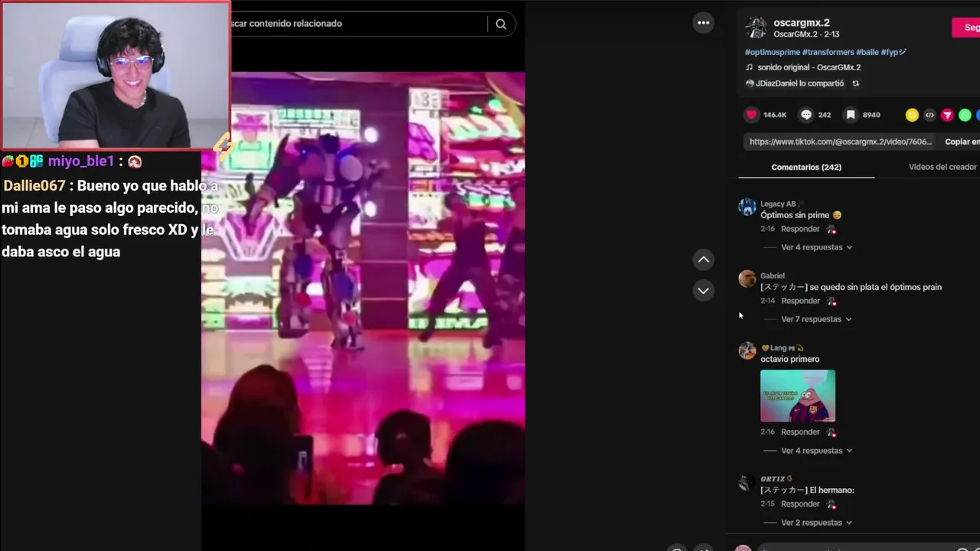Click Responder on Legacy AB's comment

pyautogui.click(x=800, y=229)
